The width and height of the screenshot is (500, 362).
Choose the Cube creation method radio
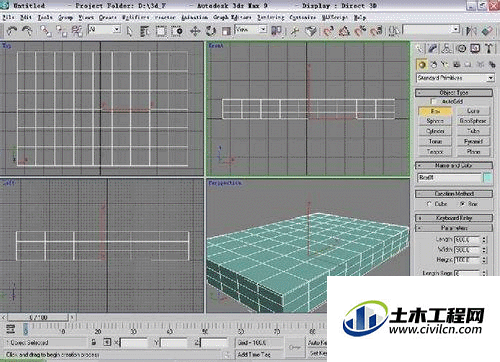click(x=429, y=204)
